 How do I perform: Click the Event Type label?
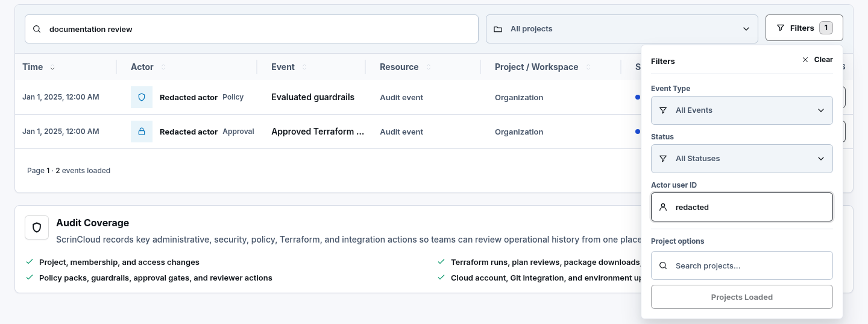point(671,89)
